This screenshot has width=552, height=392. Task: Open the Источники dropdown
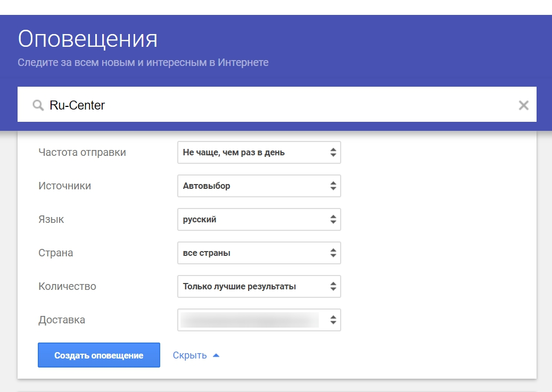pos(259,186)
